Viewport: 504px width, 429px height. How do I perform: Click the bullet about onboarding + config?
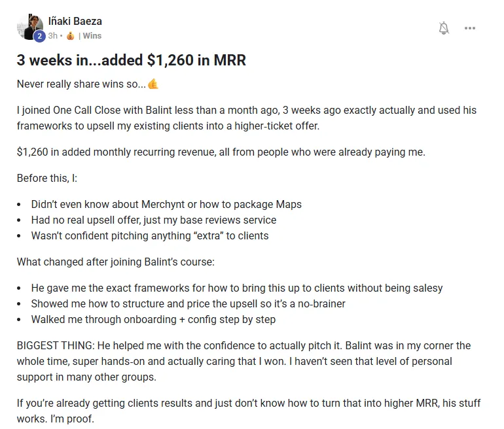[x=153, y=319]
